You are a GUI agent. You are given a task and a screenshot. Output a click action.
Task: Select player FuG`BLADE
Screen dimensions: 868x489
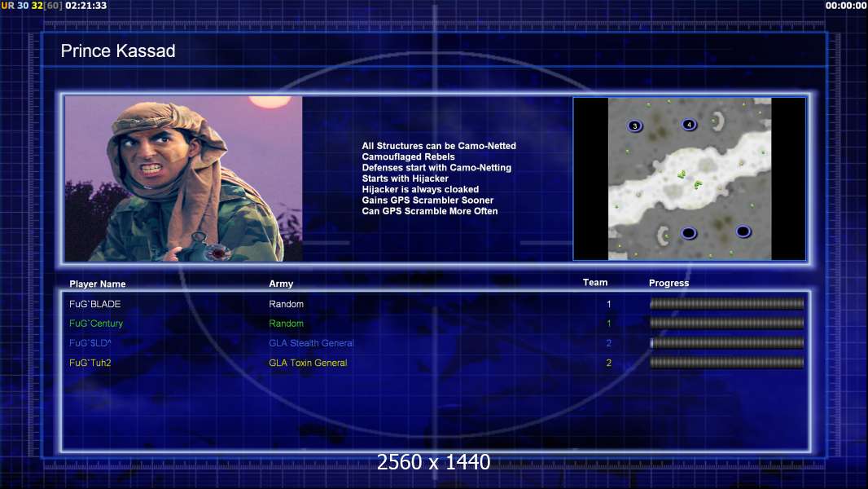point(95,304)
